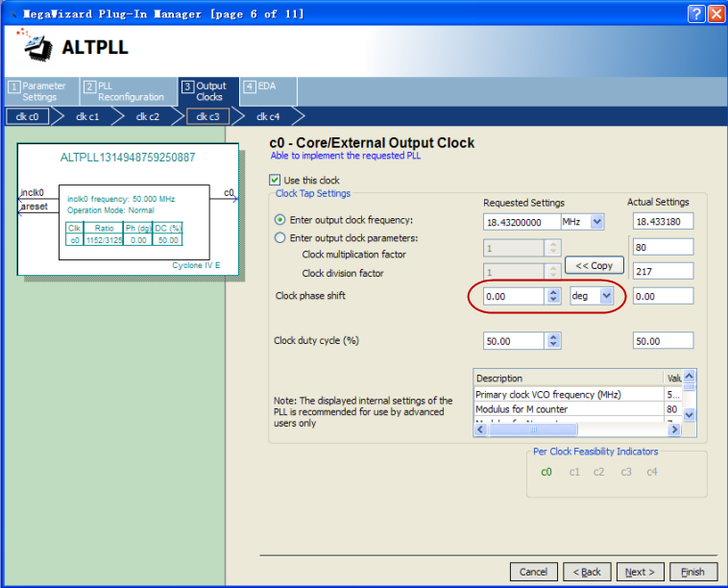The width and height of the screenshot is (728, 588).
Task: Open the EDA tab
Action: 268,91
